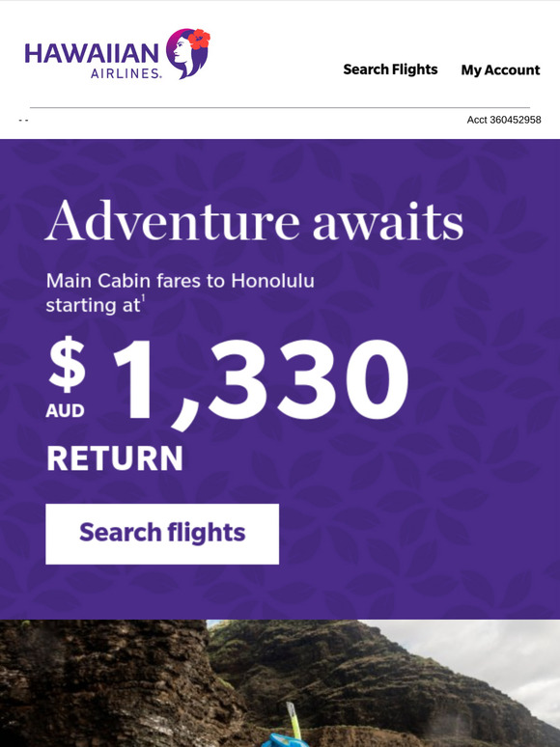
Task: Select the Main Cabin fares to Honolulu text
Action: point(181,281)
